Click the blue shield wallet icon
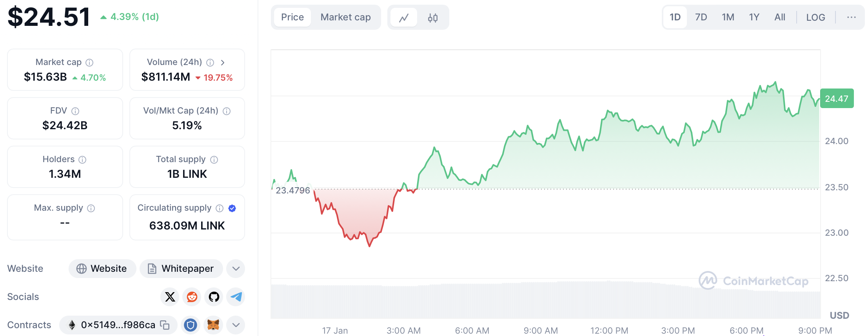868x336 pixels. [191, 325]
